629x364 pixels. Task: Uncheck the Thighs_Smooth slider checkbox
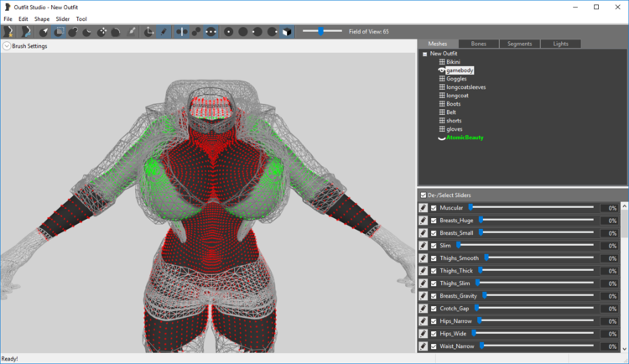click(434, 258)
